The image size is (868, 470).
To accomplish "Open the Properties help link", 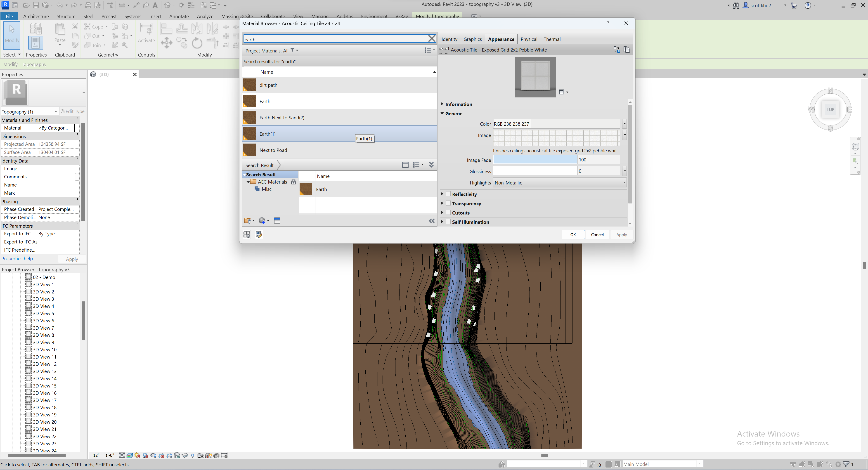I will [x=17, y=258].
